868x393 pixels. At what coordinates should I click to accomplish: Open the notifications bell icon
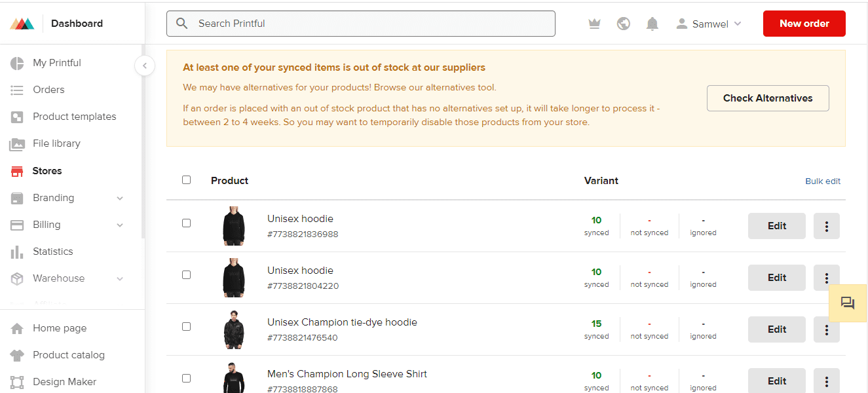652,24
